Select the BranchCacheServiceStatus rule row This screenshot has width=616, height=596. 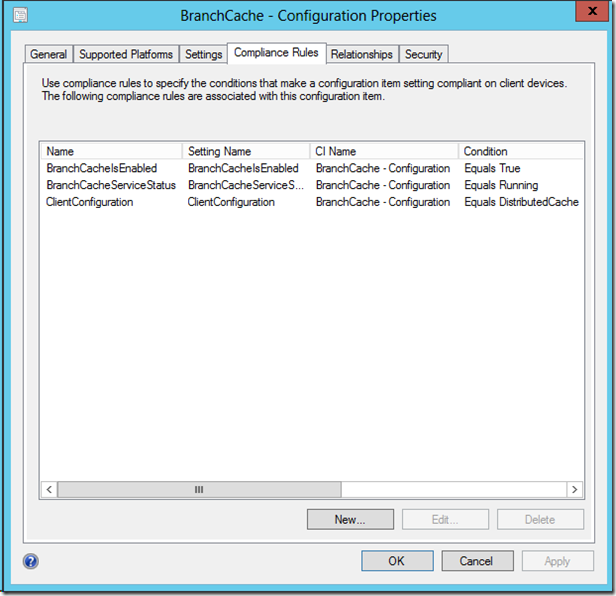click(x=312, y=185)
